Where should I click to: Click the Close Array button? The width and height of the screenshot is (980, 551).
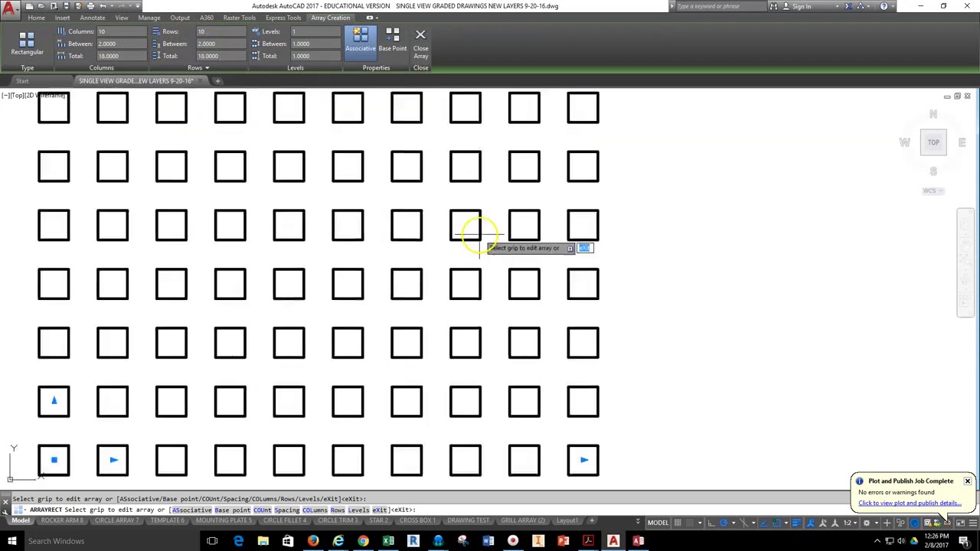(x=420, y=44)
